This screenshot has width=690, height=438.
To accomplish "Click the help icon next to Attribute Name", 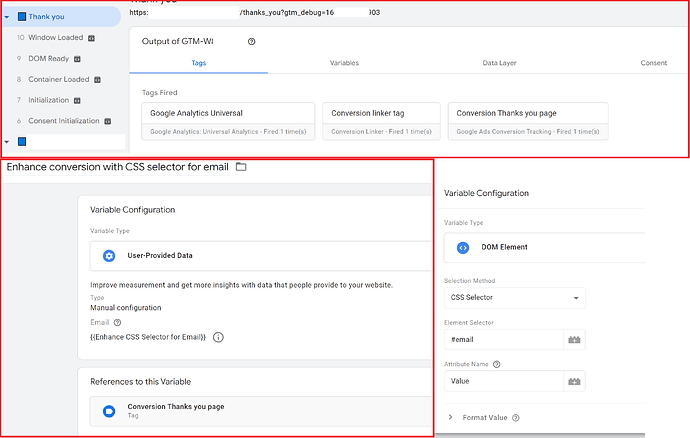I will coord(497,364).
